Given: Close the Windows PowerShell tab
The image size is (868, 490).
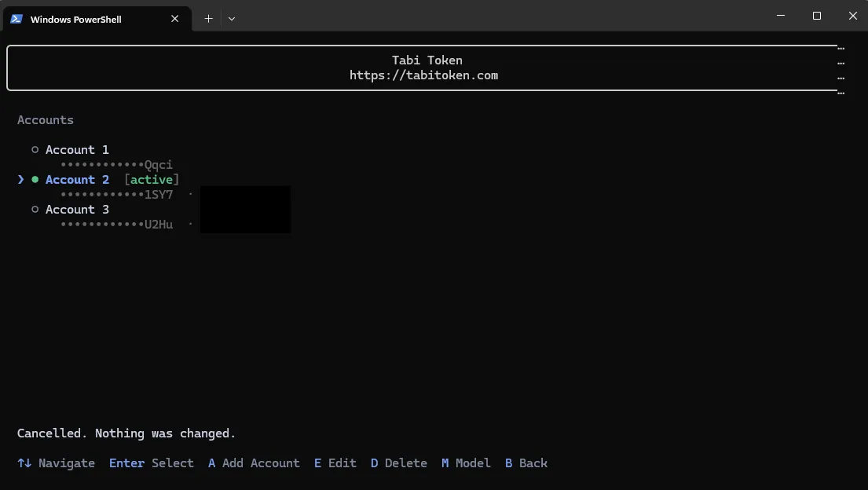Looking at the screenshot, I should (x=175, y=19).
